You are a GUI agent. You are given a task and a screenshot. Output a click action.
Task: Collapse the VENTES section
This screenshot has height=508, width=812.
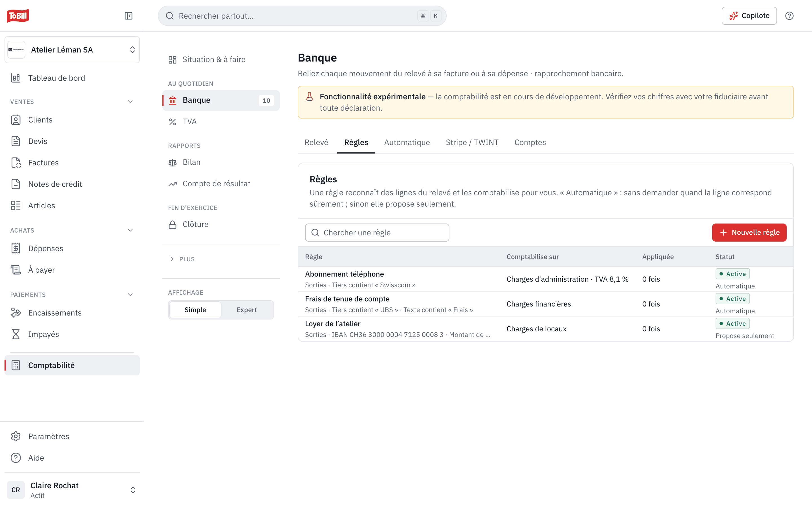[131, 102]
